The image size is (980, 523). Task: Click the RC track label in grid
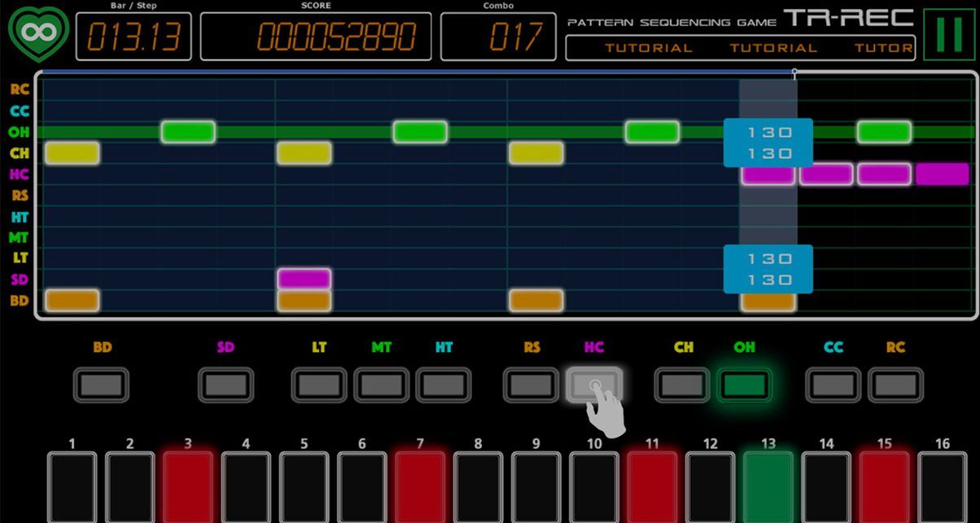(20, 90)
